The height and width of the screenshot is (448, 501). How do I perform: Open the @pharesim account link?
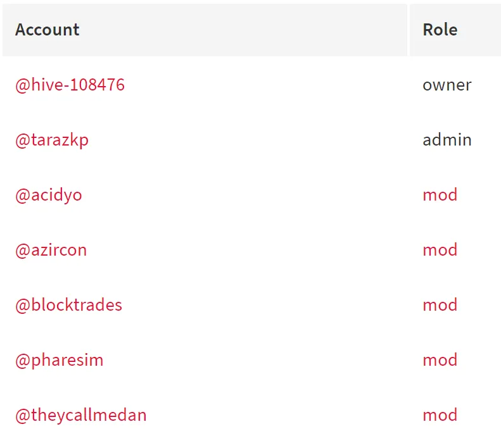(x=60, y=361)
